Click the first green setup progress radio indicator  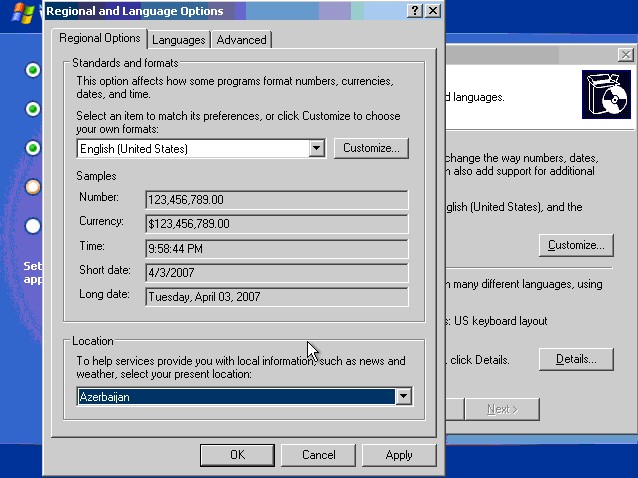[x=33, y=70]
